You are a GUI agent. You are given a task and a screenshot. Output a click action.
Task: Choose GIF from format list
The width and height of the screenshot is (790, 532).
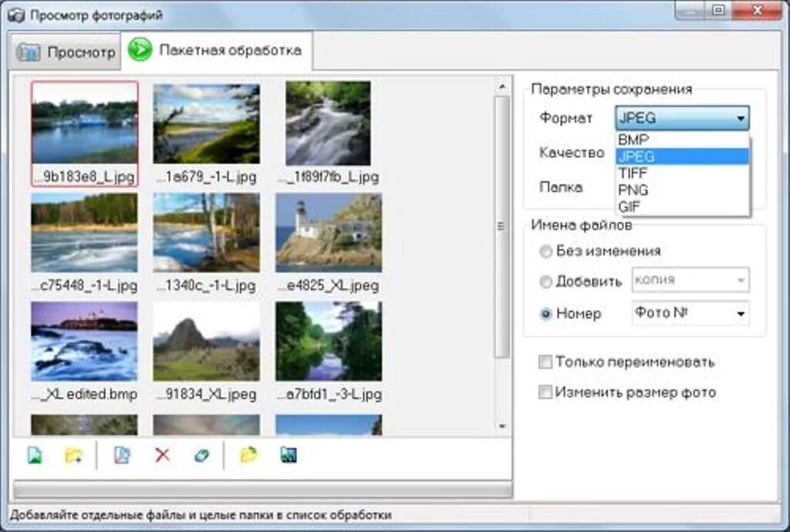(x=682, y=207)
